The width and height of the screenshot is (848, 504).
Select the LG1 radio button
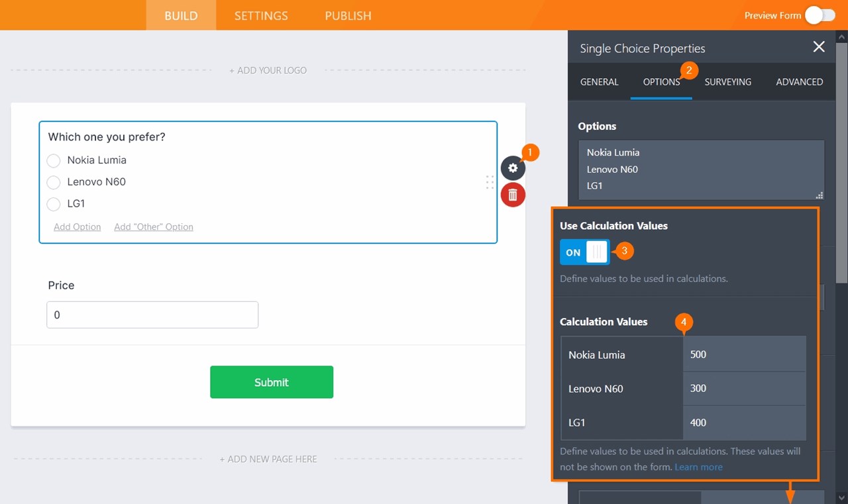coord(54,204)
